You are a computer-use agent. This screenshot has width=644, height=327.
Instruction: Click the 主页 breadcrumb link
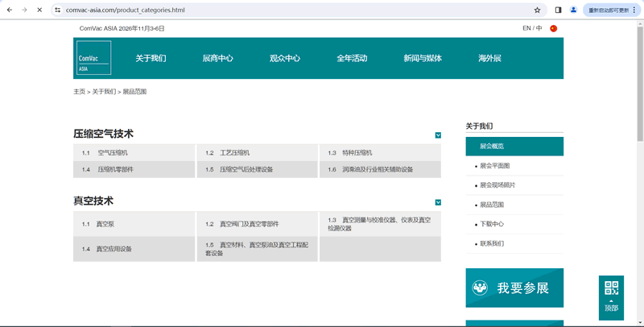pyautogui.click(x=79, y=92)
